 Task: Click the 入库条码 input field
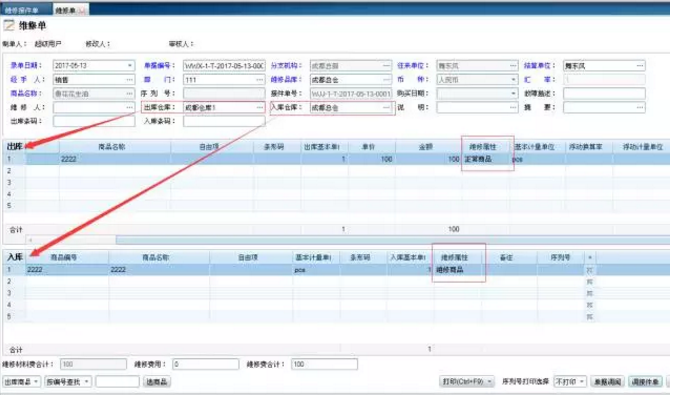pyautogui.click(x=224, y=121)
